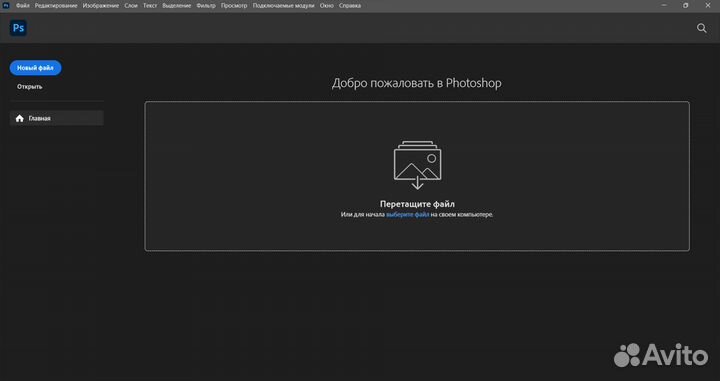Open the Просмотр menu

coord(234,6)
